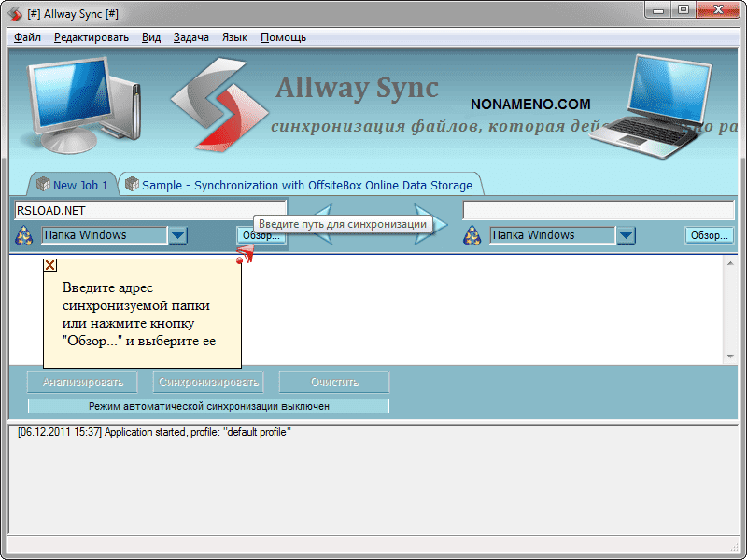The height and width of the screenshot is (560, 747).
Task: Click the empty right folder path field
Action: 599,210
